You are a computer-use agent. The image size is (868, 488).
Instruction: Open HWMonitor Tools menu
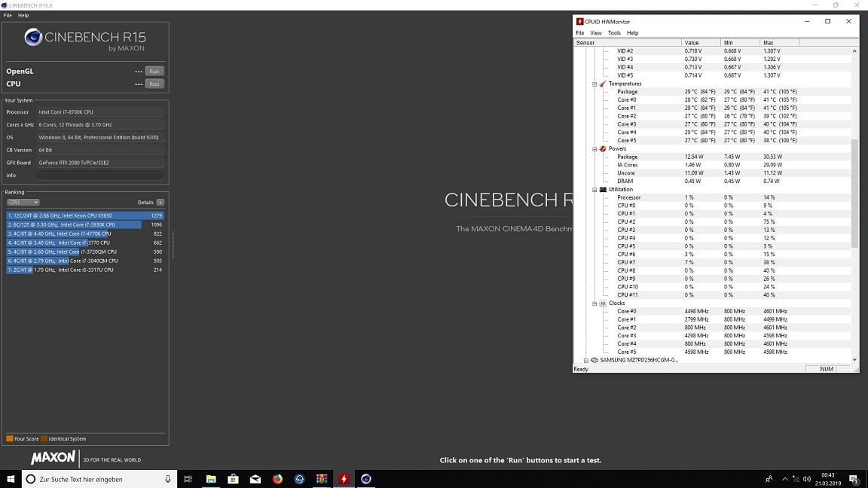point(614,32)
